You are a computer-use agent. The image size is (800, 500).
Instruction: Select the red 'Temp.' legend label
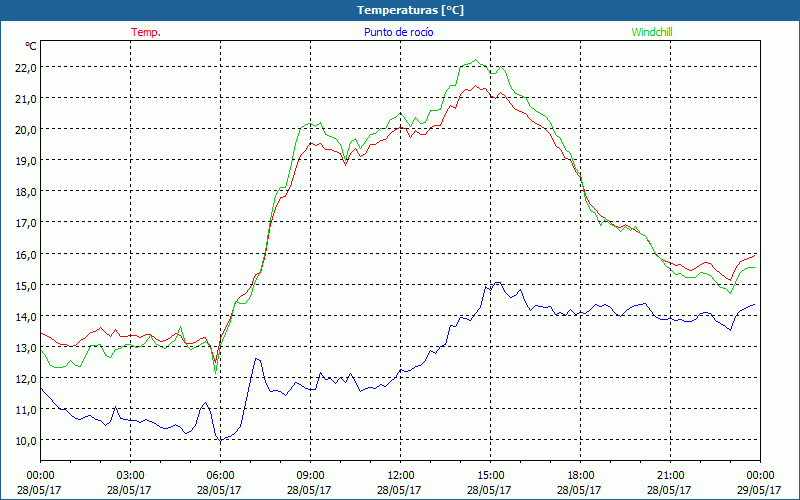(x=146, y=32)
